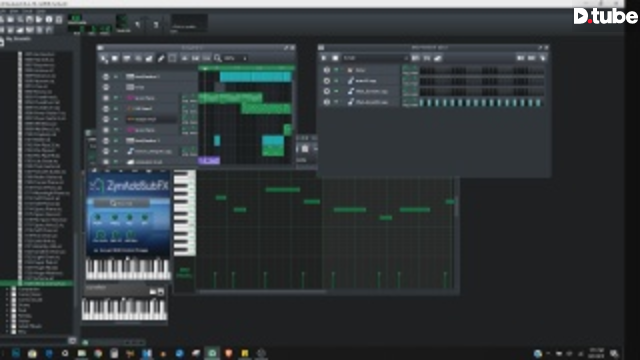Open the Help menu
Image resolution: width=640 pixels, height=360 pixels.
(x=41, y=11)
